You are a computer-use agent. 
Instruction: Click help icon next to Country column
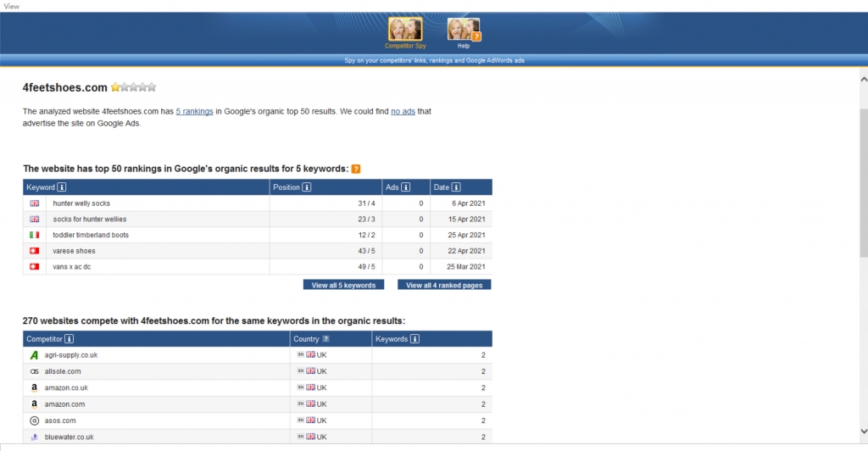coord(325,338)
